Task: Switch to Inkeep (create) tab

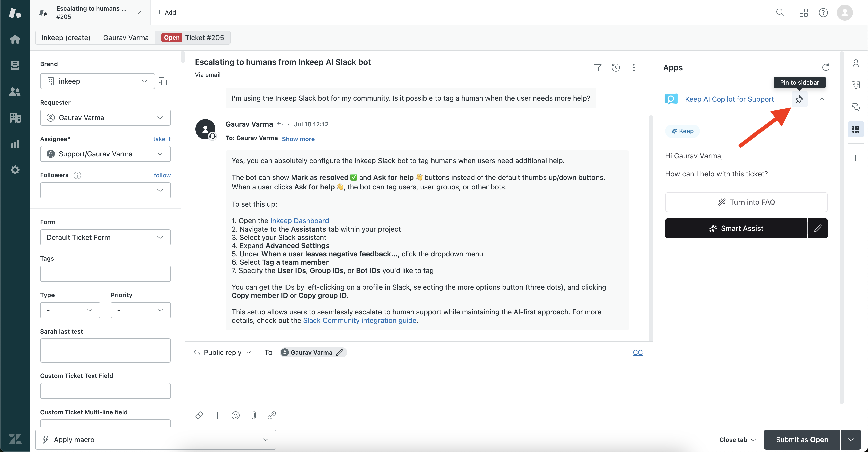Action: coord(66,38)
